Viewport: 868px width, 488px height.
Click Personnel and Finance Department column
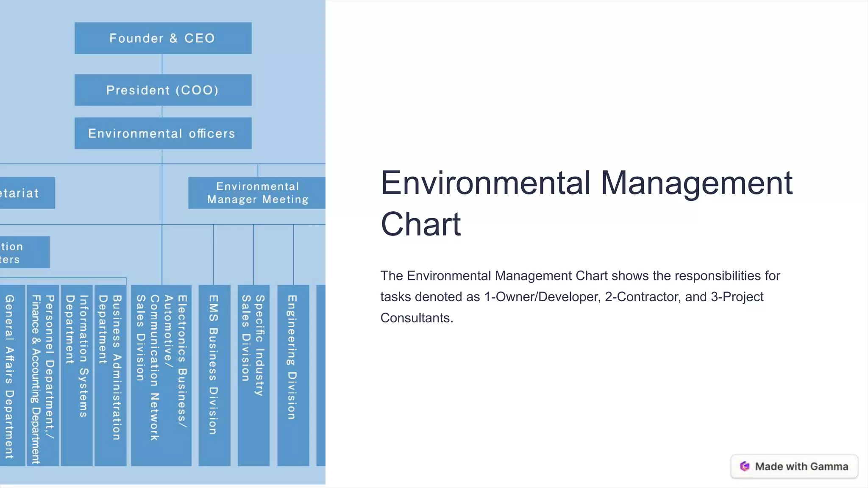[x=43, y=375]
